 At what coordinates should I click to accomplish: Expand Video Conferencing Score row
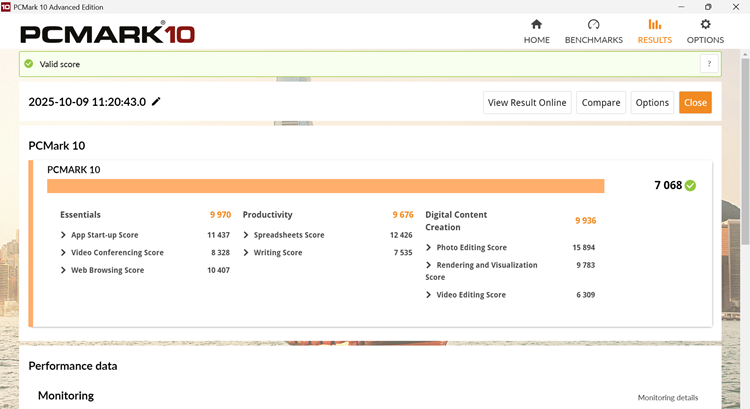63,253
